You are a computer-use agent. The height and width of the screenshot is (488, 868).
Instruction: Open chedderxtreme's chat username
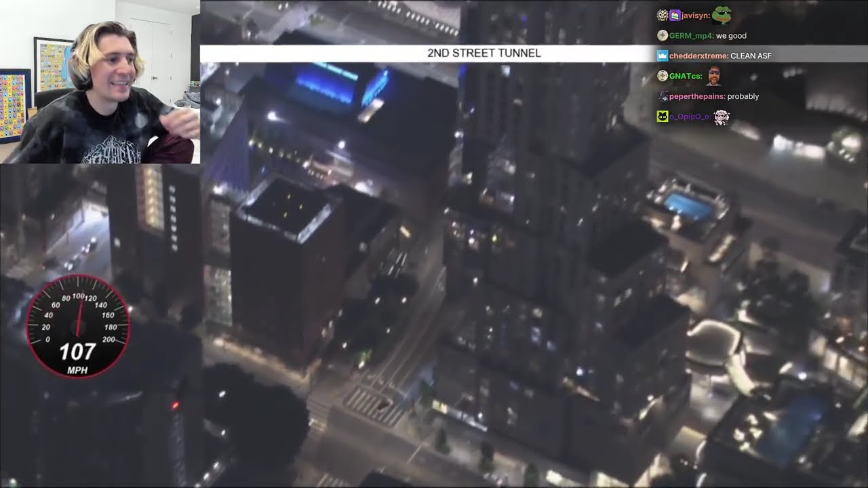coord(698,56)
